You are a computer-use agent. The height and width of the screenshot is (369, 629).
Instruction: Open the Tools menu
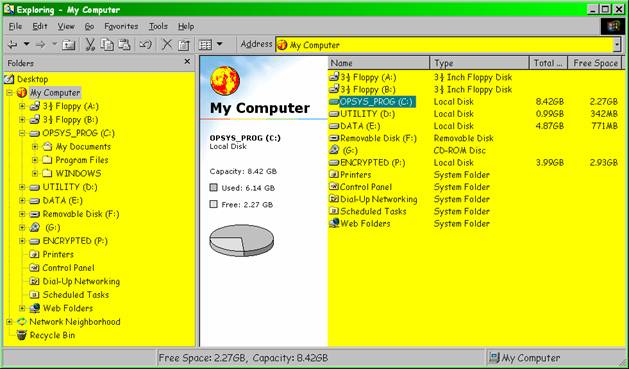coord(158,26)
